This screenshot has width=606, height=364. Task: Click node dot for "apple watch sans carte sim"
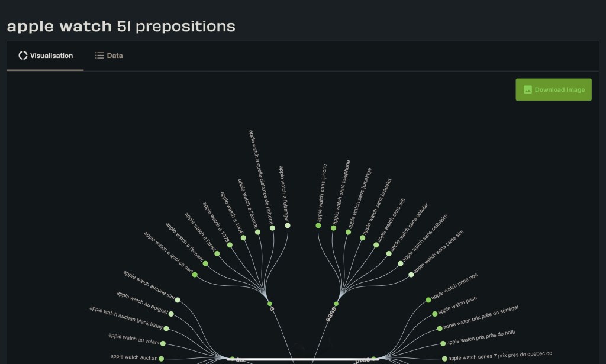click(x=411, y=275)
